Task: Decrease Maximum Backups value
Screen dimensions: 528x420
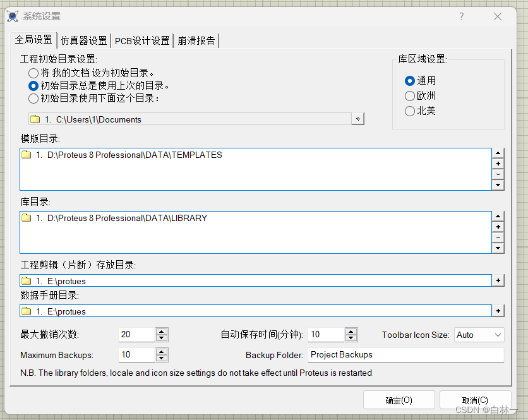Action: (162, 358)
